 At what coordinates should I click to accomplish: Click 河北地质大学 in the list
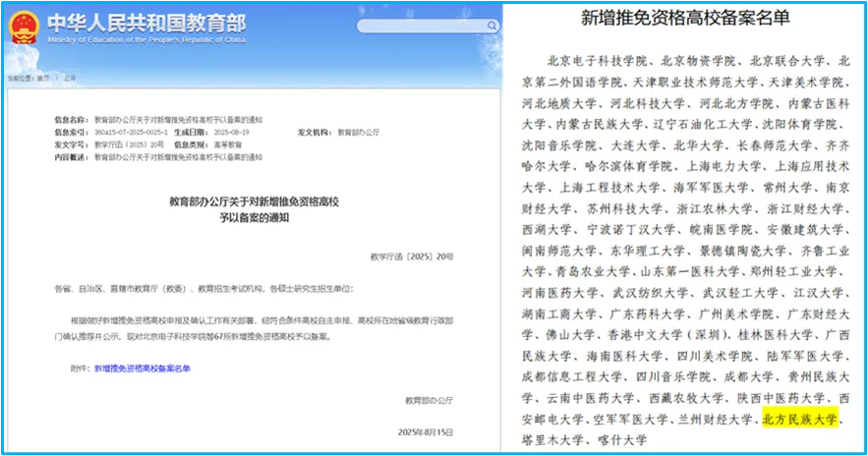coord(559,103)
